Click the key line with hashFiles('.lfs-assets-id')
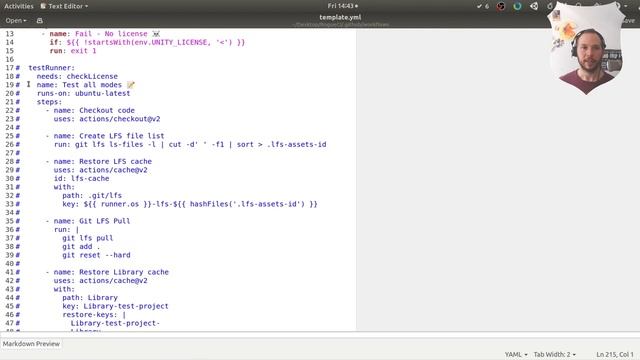Viewport: 640px width, 360px height. 190,204
